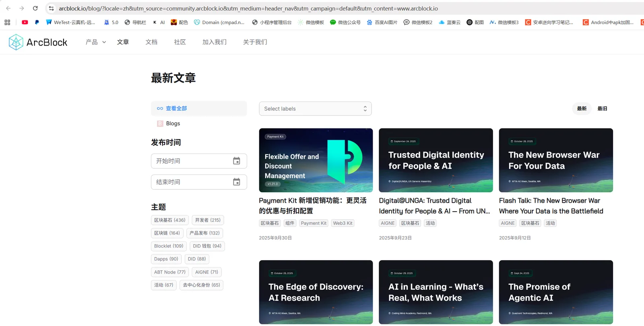This screenshot has width=644, height=326.
Task: Go to the 文章 nav item
Action: [123, 42]
